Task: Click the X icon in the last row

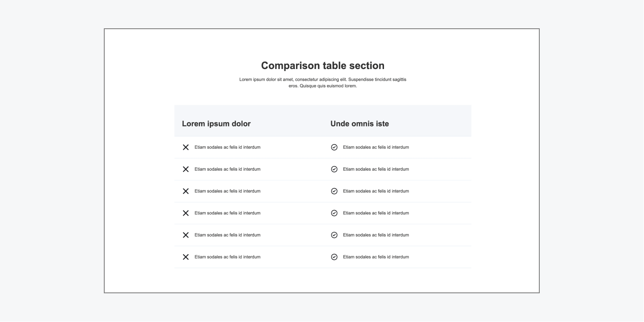Action: tap(186, 257)
